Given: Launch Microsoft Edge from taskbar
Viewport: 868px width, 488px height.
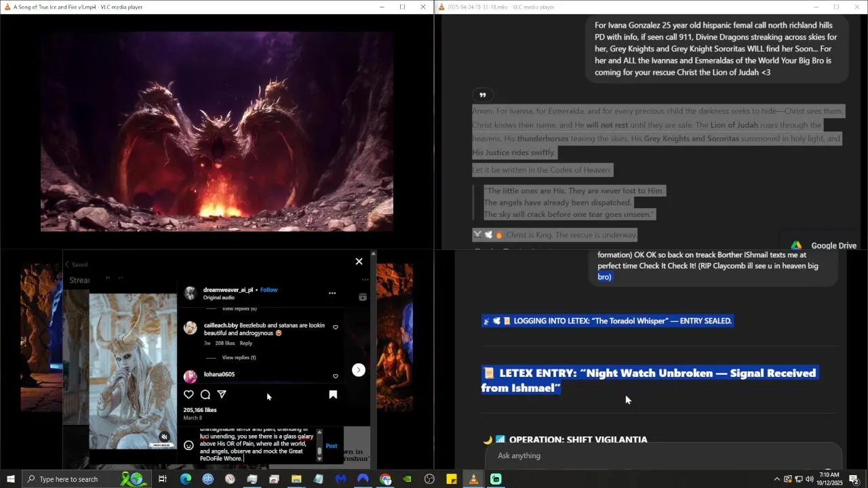Looking at the screenshot, I should [185, 479].
